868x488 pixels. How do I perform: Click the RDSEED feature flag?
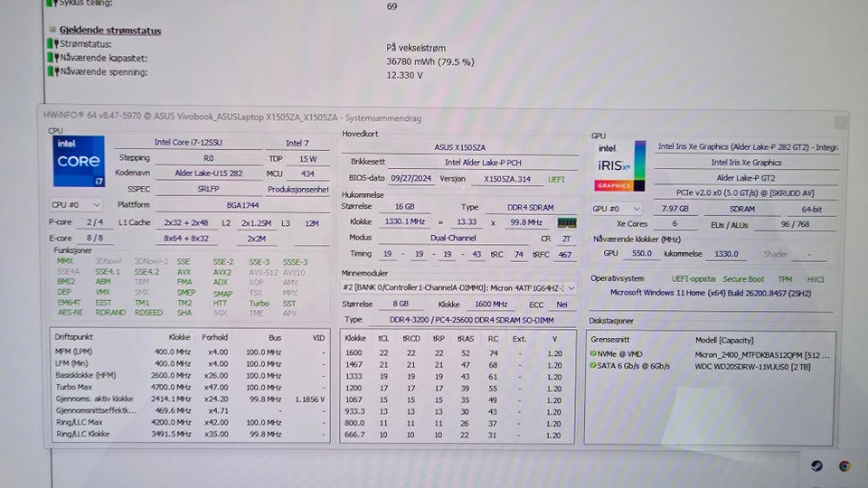148,313
